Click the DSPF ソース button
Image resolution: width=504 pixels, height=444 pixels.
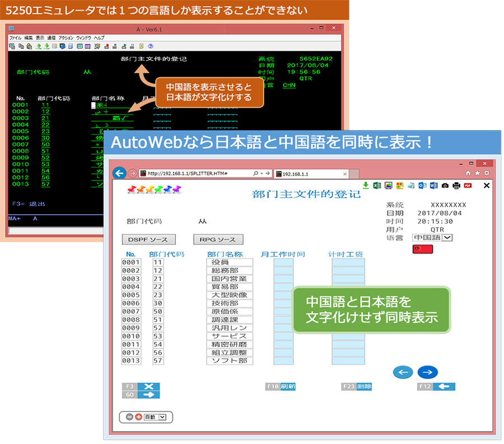pos(149,240)
